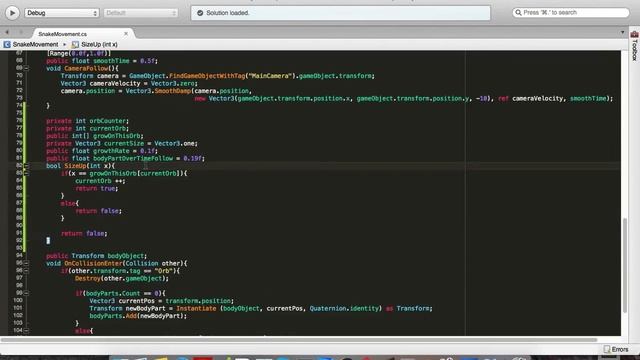Click the class icon beside SnakeMovement
The height and width of the screenshot is (360, 640).
click(7, 44)
